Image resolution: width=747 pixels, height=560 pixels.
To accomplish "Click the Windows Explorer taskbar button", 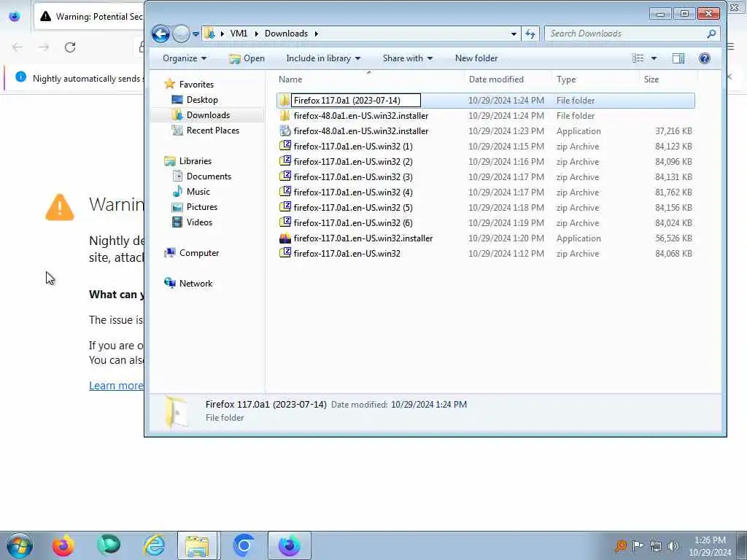I will [x=197, y=545].
